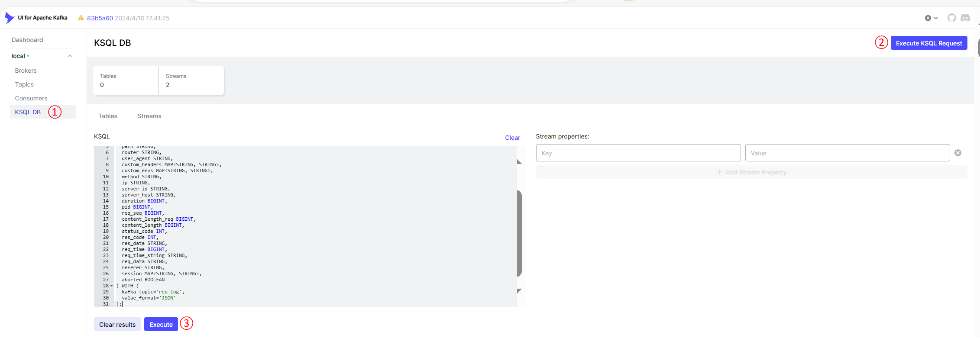Viewport: 980px width, 338px height.
Task: Click the KSQL editor vertical scrollbar
Action: click(519, 233)
